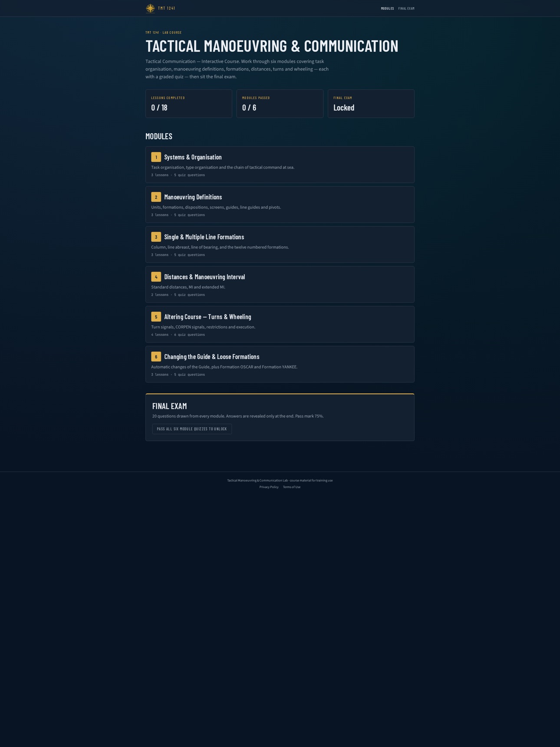
Task: Click module number 1 badge
Action: [x=156, y=157]
